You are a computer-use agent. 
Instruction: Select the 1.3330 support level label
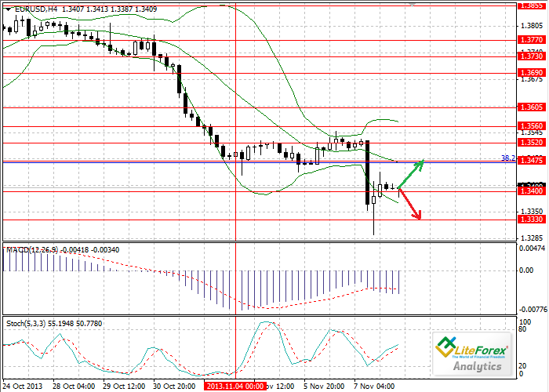(x=531, y=220)
